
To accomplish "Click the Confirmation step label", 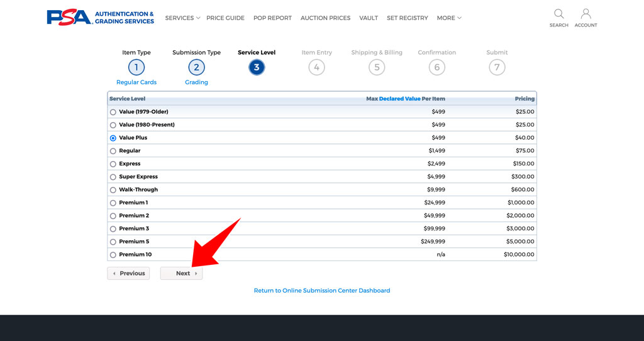I will pyautogui.click(x=437, y=53).
